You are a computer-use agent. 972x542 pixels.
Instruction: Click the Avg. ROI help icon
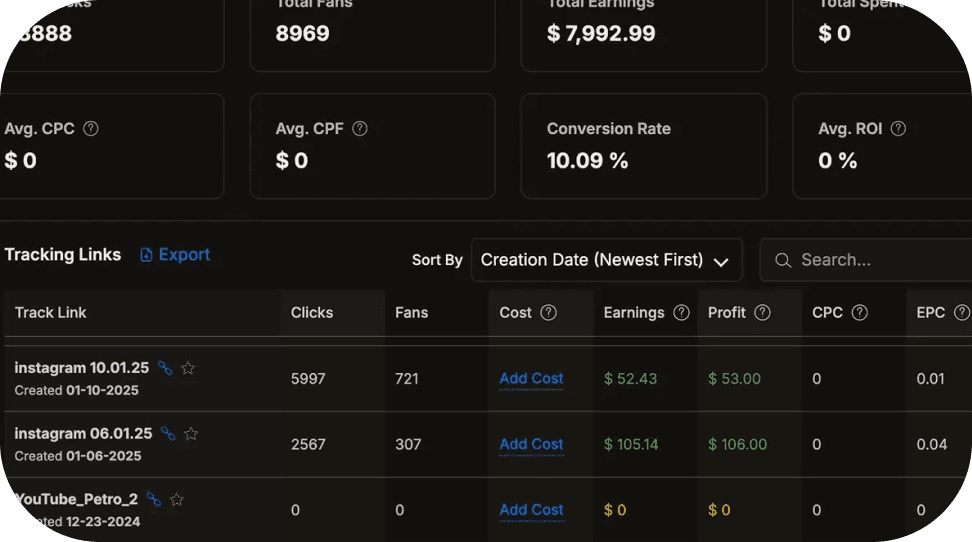click(898, 129)
